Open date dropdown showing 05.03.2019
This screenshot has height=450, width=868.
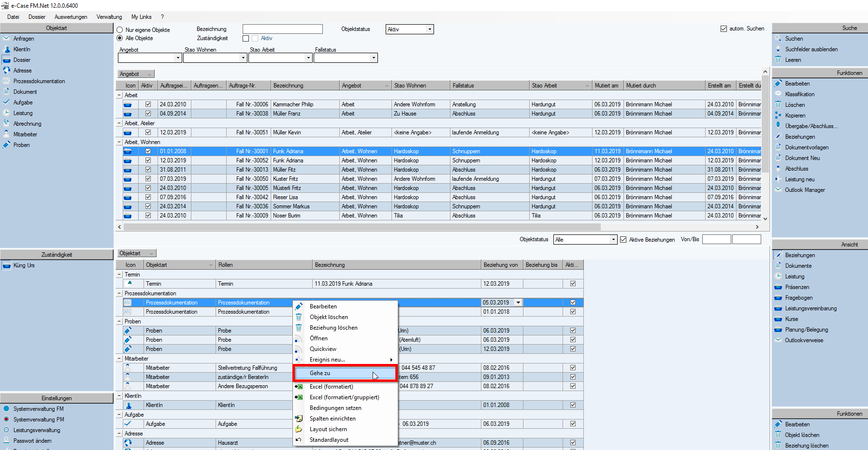[x=519, y=303]
